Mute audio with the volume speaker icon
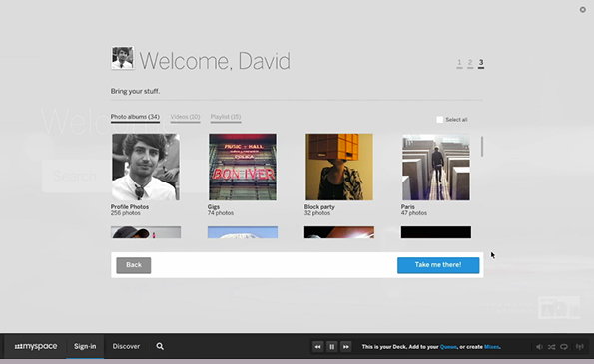 (539, 347)
